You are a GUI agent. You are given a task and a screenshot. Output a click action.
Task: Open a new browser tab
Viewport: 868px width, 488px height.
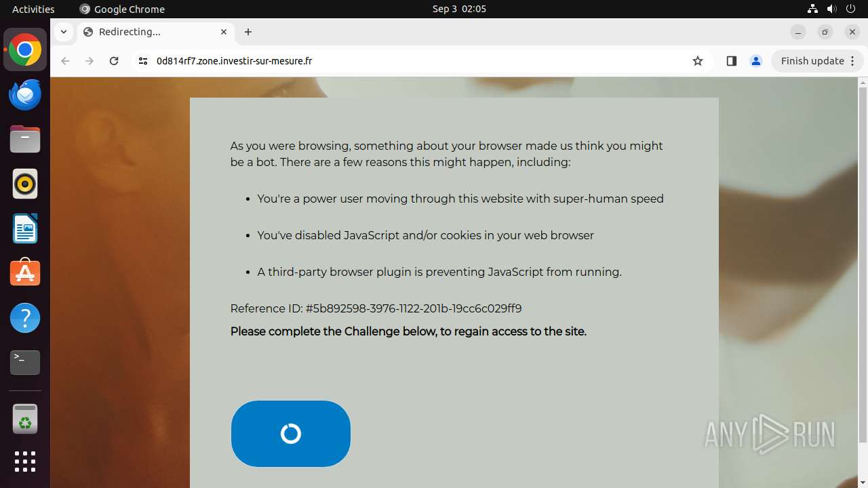pyautogui.click(x=248, y=32)
